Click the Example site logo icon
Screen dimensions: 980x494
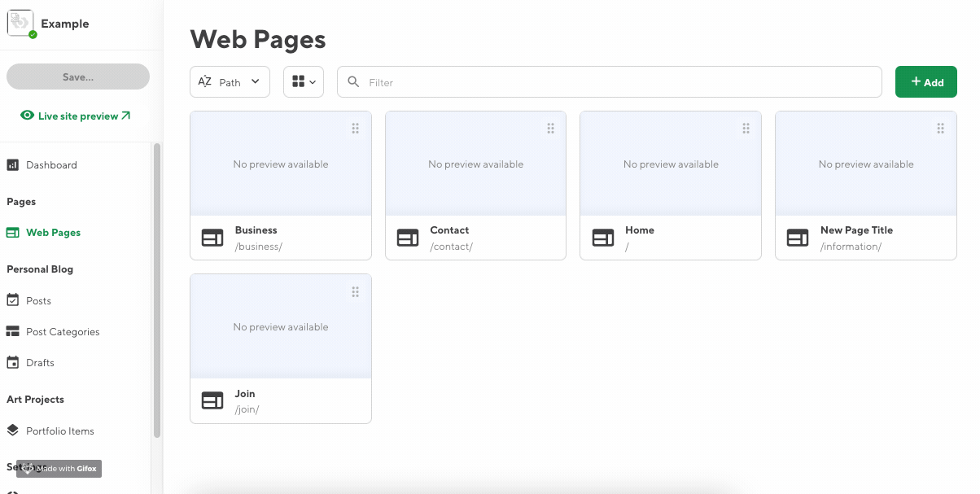(20, 23)
